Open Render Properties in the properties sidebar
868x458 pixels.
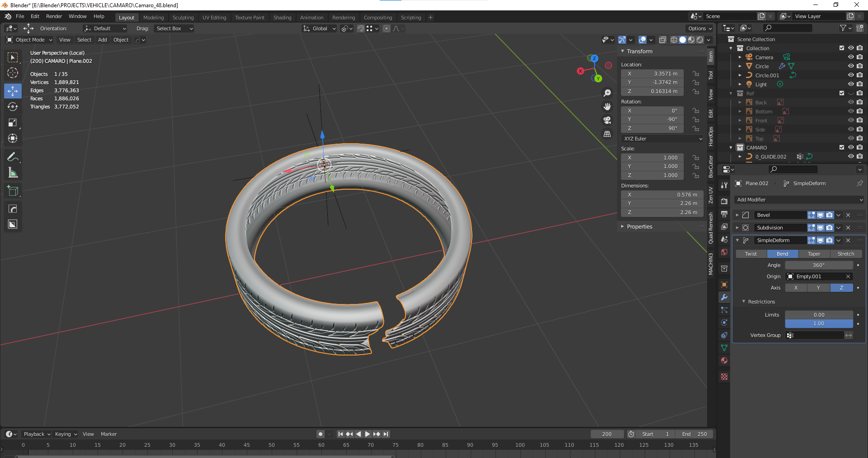click(724, 201)
